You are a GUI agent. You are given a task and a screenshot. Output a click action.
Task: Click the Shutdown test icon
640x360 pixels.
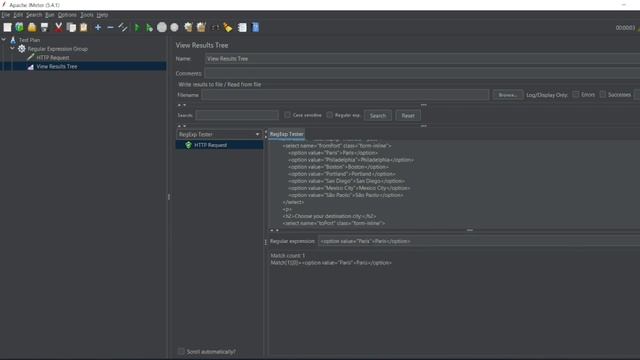click(174, 27)
